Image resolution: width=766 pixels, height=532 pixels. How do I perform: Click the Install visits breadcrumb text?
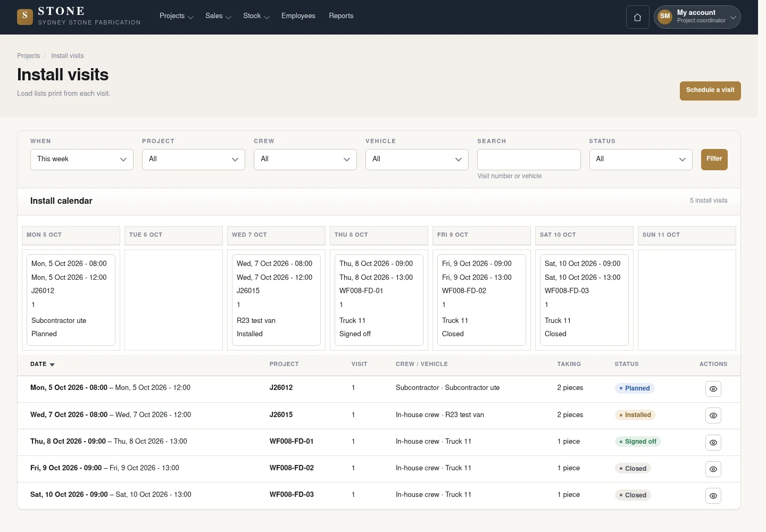(68, 56)
